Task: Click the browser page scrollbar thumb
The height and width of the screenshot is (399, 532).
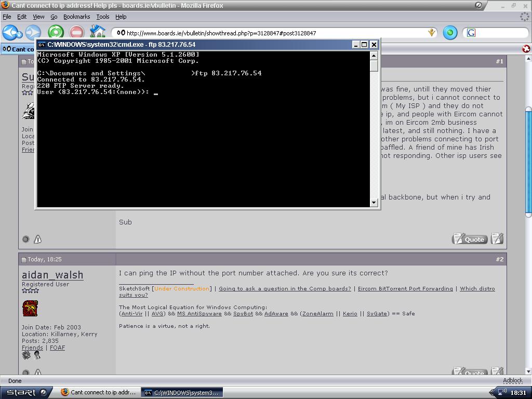Action: click(528, 162)
